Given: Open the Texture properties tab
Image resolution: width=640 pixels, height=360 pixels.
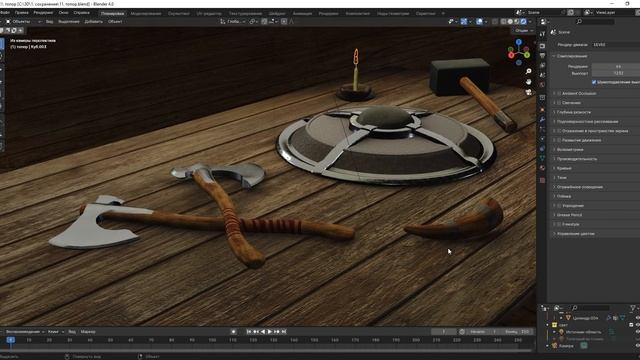Looking at the screenshot, I should [542, 180].
